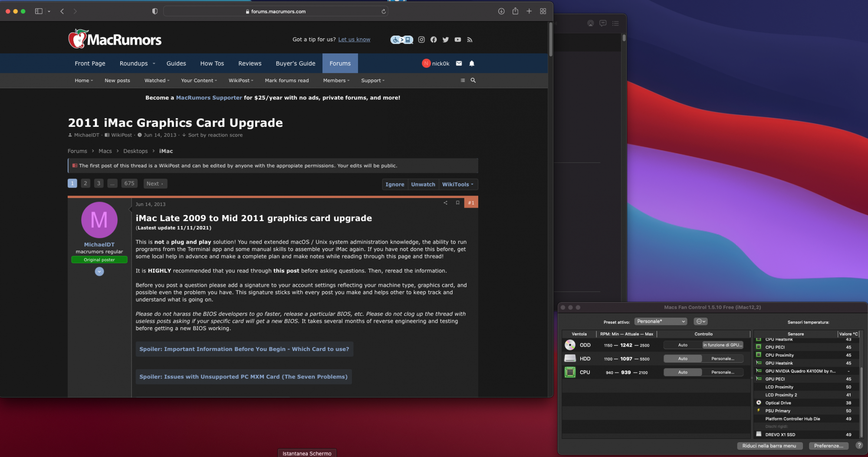The image size is (868, 457).
Task: Select the ODD fan disc icon
Action: (x=570, y=345)
